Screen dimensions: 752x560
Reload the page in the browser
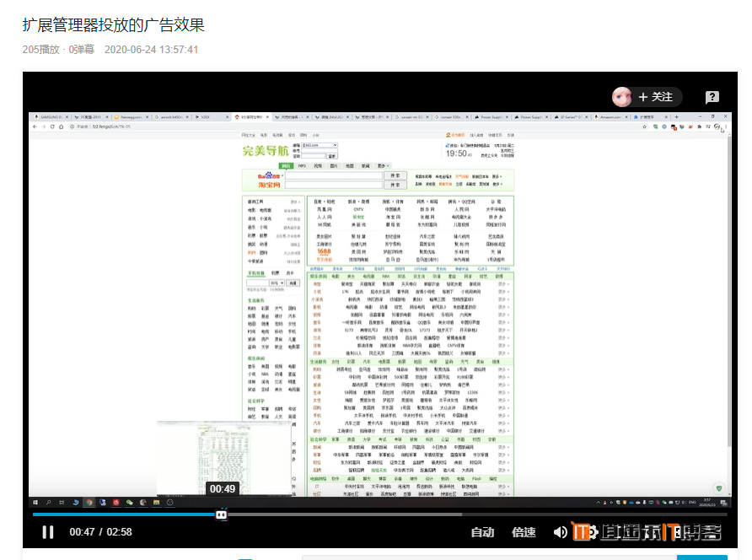[x=51, y=127]
